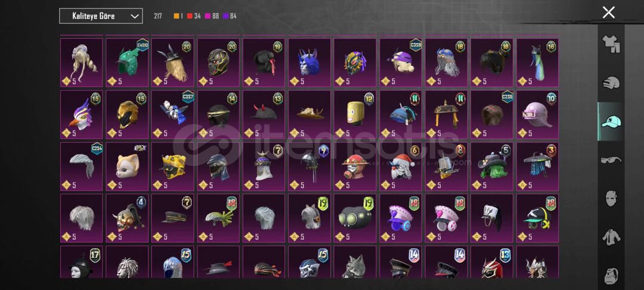This screenshot has height=290, width=644.
Task: Select the green C4S10 dinosaur helmet
Action: pyautogui.click(x=127, y=63)
